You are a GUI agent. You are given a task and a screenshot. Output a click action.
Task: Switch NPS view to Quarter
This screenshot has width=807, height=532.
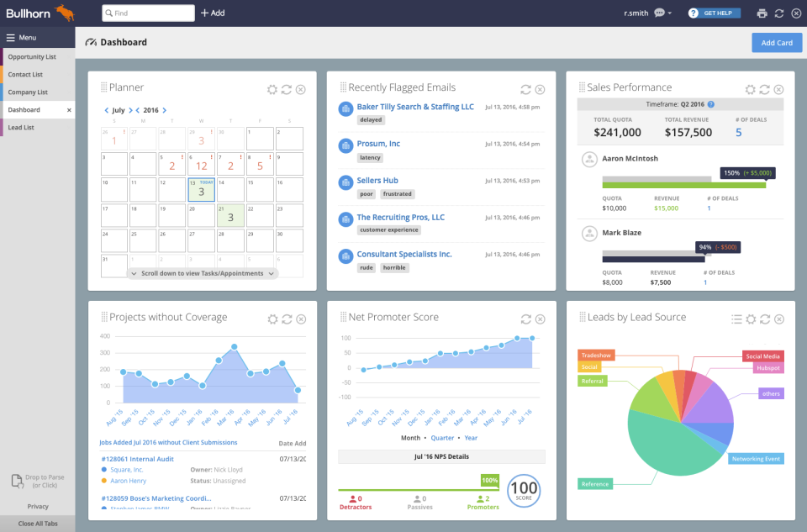[x=443, y=438]
